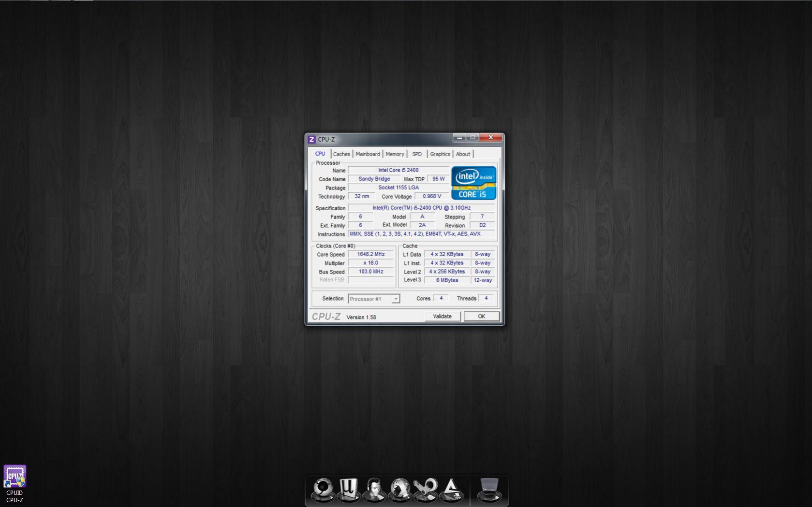Expand the Processor #1 selection dropdown
Image resolution: width=812 pixels, height=507 pixels.
click(396, 299)
